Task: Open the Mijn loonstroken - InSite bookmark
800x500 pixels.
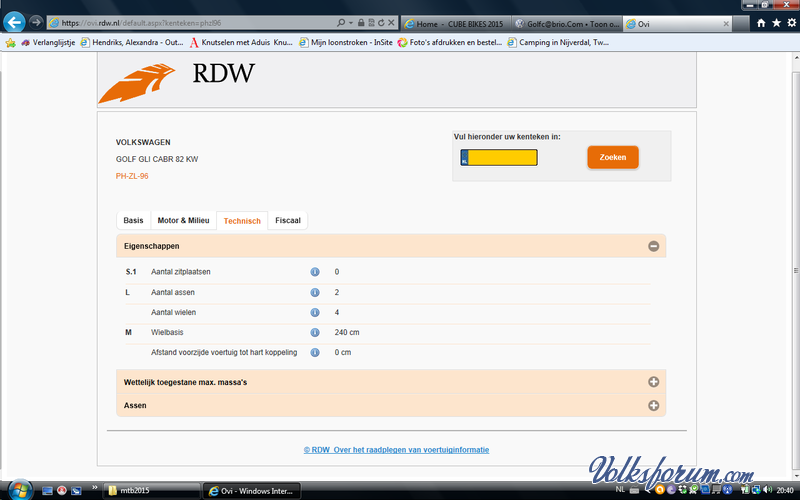Action: (345, 42)
